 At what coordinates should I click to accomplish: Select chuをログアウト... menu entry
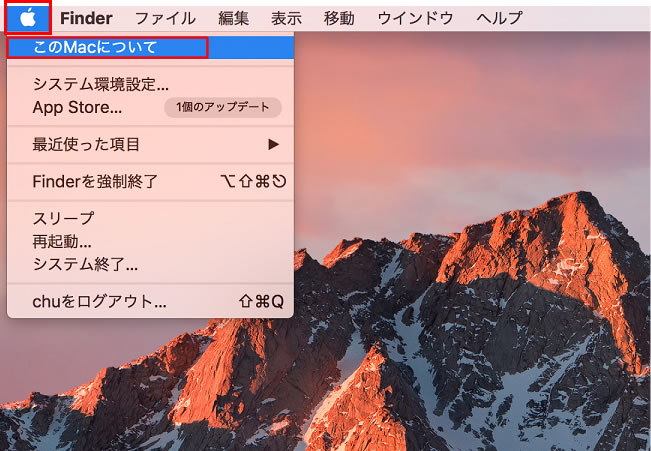[150, 301]
